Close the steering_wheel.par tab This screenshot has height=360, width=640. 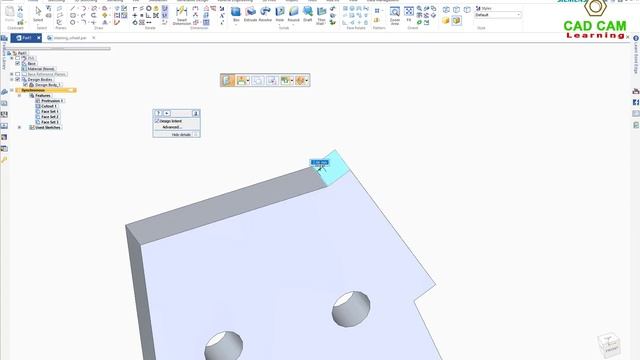93,38
